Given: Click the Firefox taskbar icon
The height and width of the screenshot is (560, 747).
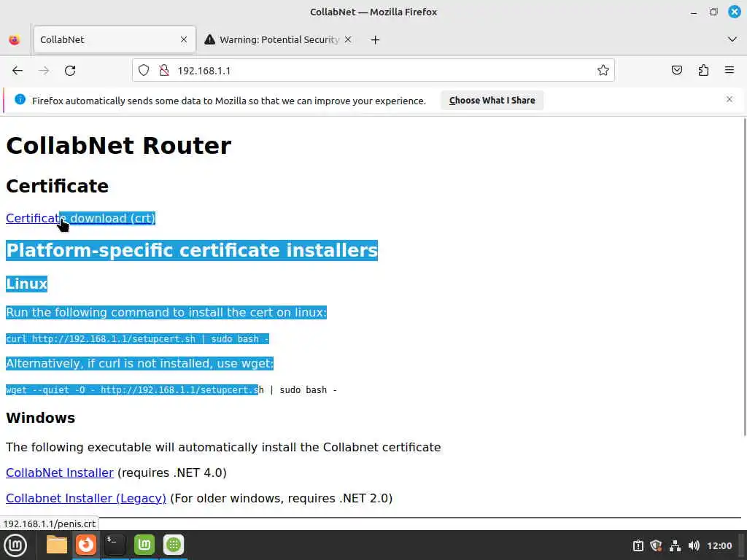Looking at the screenshot, I should 86,544.
